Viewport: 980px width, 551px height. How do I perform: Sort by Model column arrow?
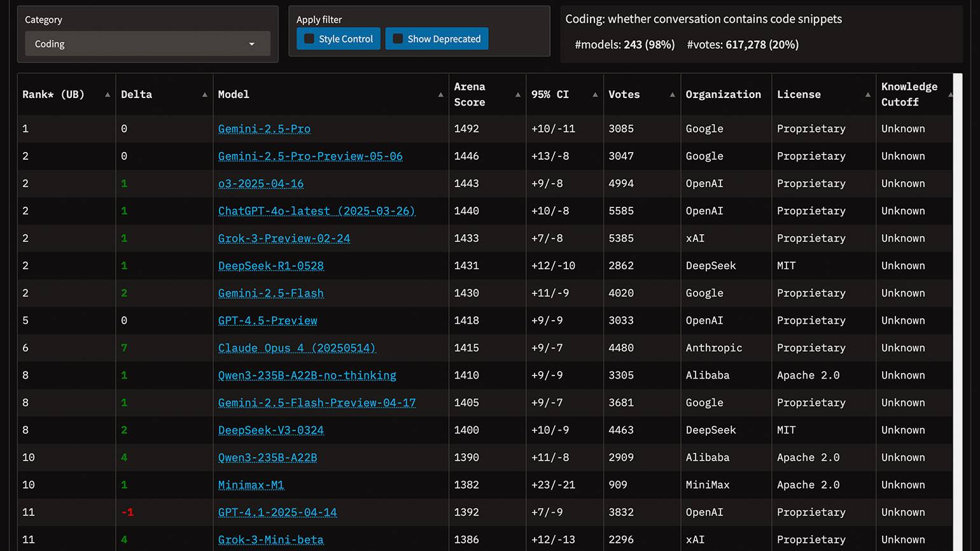pos(441,95)
